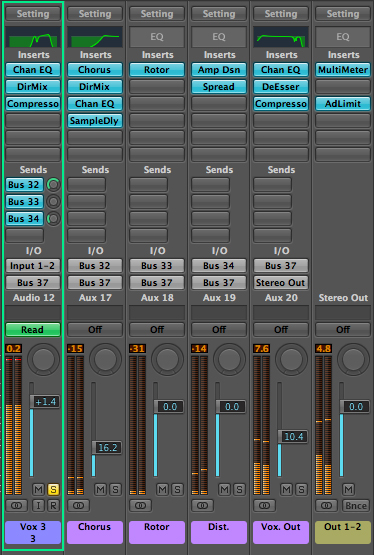
Task: Click the Vox. Out fader at 10.4
Action: coord(292,436)
